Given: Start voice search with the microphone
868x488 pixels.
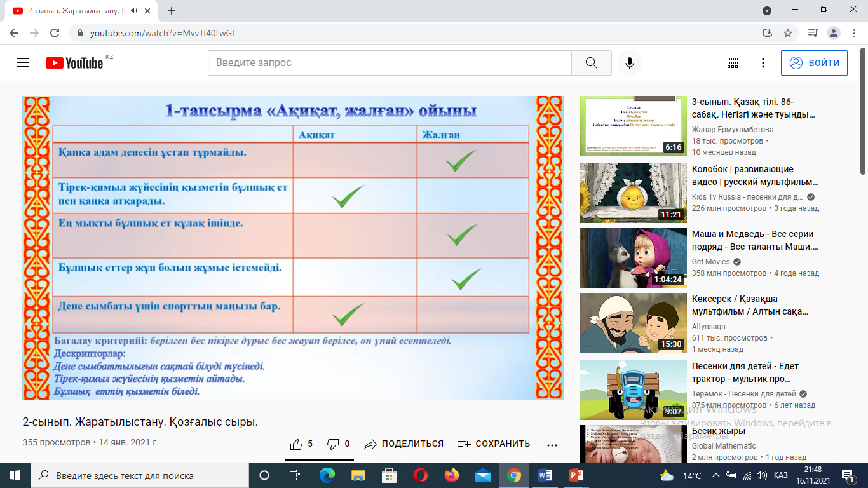Looking at the screenshot, I should 630,63.
